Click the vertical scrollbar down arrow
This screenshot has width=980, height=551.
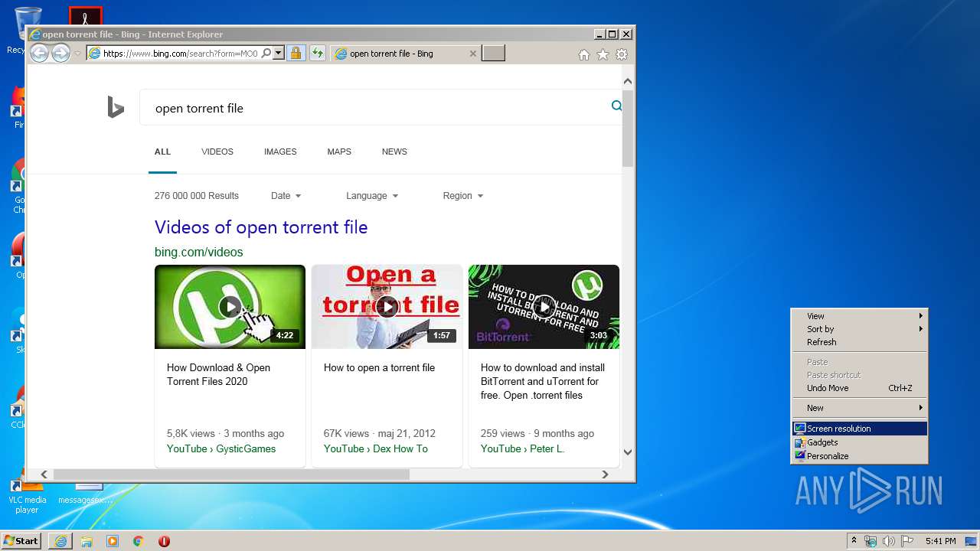point(628,452)
